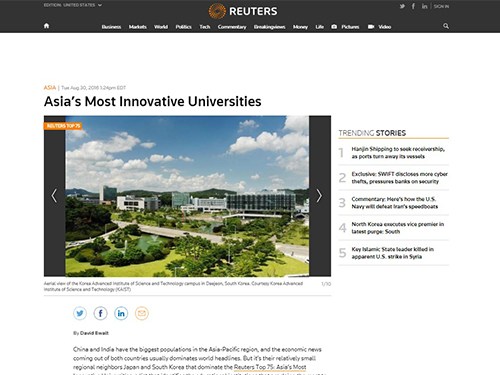Show the previous slideshow image
The image size is (500, 375).
[x=54, y=196]
